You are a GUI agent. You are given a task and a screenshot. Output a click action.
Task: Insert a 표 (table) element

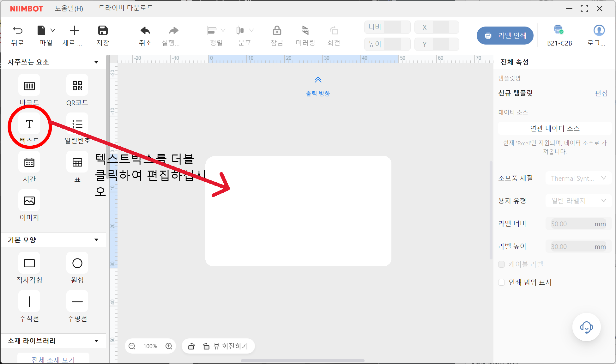coord(77,162)
